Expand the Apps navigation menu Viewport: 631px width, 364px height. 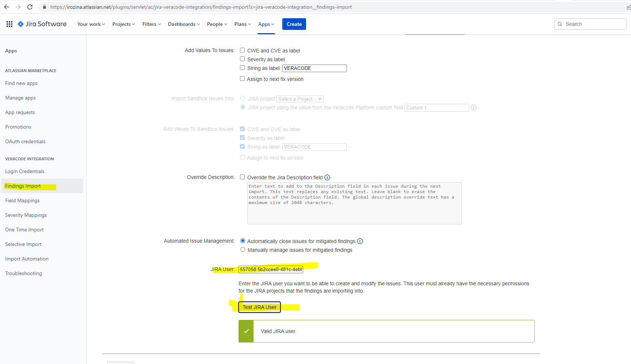pos(266,24)
